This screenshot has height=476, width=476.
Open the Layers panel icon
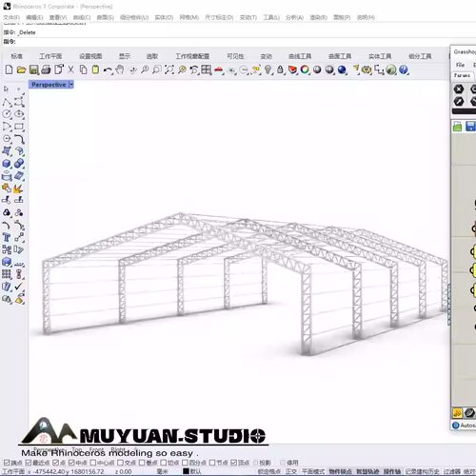pyautogui.click(x=292, y=69)
